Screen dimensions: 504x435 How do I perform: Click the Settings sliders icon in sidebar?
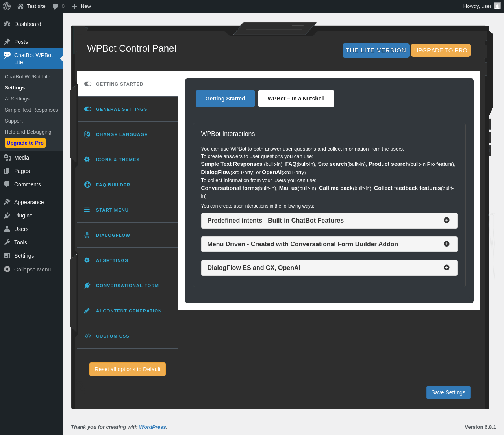point(7,256)
